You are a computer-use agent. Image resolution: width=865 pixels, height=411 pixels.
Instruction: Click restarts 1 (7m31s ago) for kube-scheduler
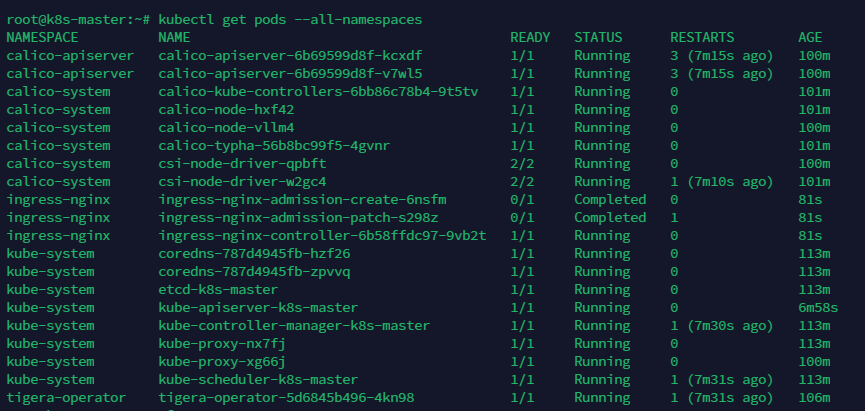722,380
